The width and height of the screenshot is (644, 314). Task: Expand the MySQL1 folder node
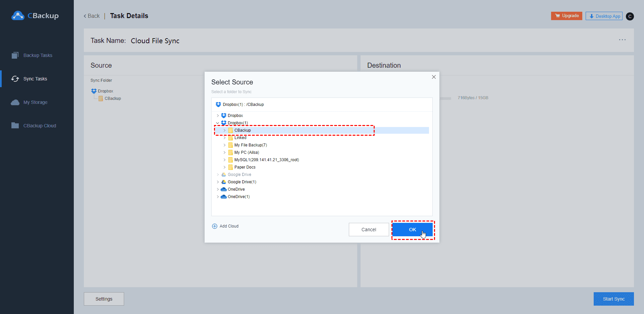tap(224, 160)
